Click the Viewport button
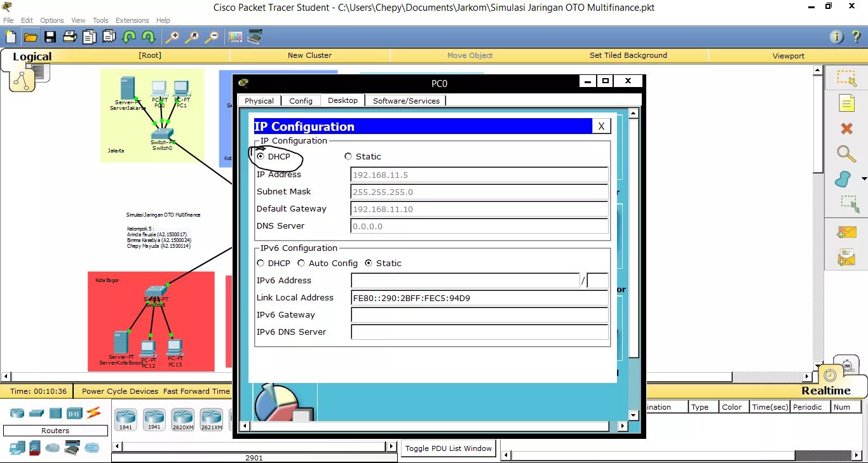Viewport: 868px width, 463px height. click(789, 56)
